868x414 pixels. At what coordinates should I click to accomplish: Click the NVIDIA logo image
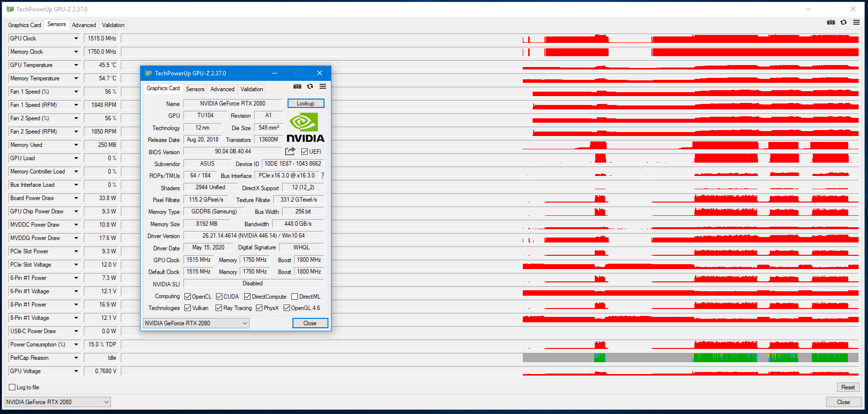305,128
